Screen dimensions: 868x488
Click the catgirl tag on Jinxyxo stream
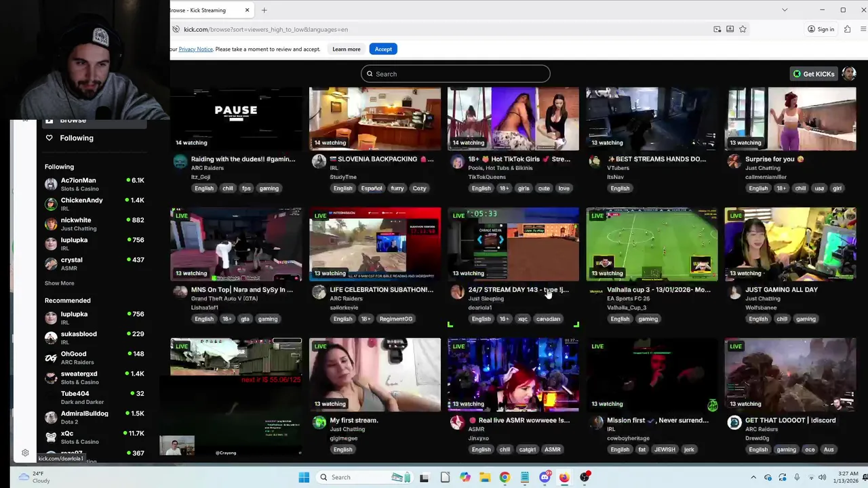point(527,449)
